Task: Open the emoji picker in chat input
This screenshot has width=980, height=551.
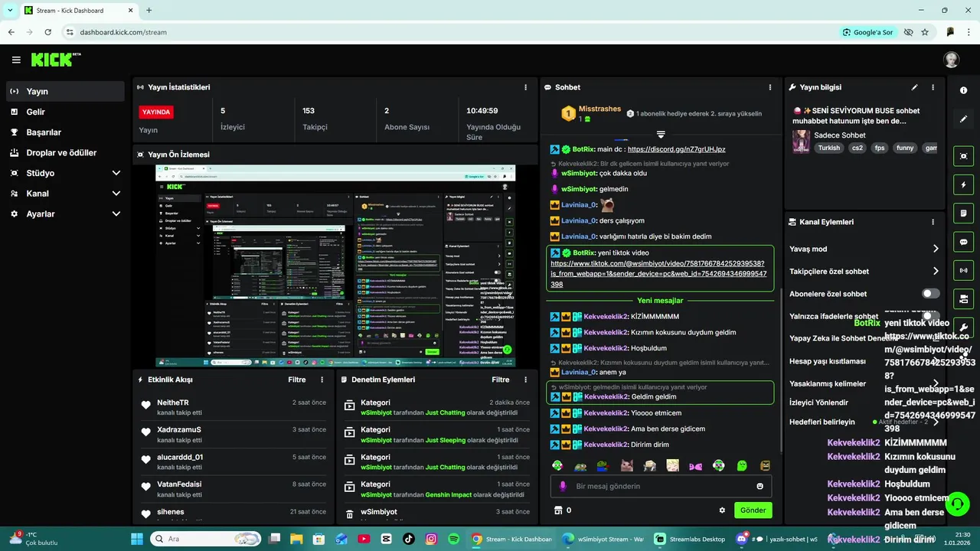Action: 759,486
